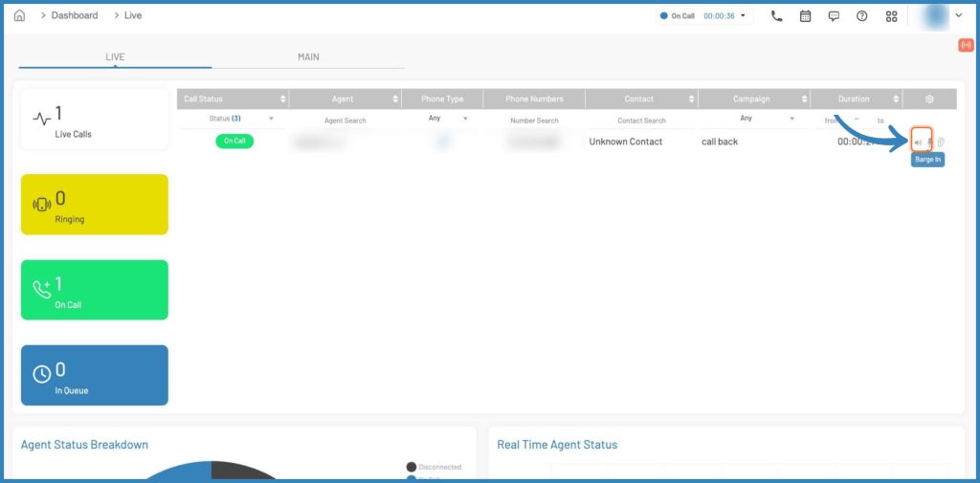Go to Live in breadcrumb
The width and height of the screenshot is (980, 483).
133,15
